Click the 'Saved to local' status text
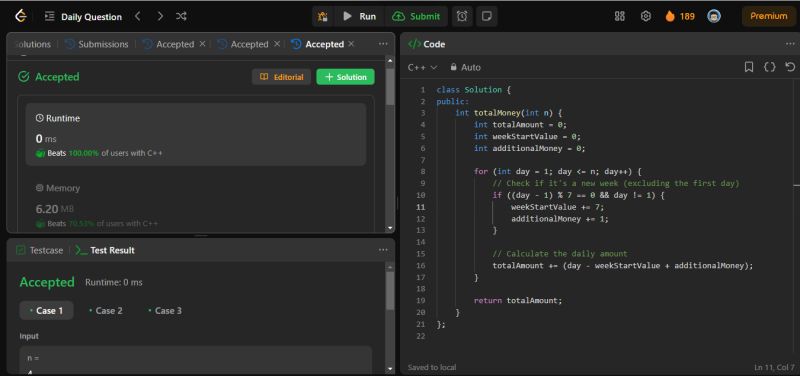 (x=432, y=367)
